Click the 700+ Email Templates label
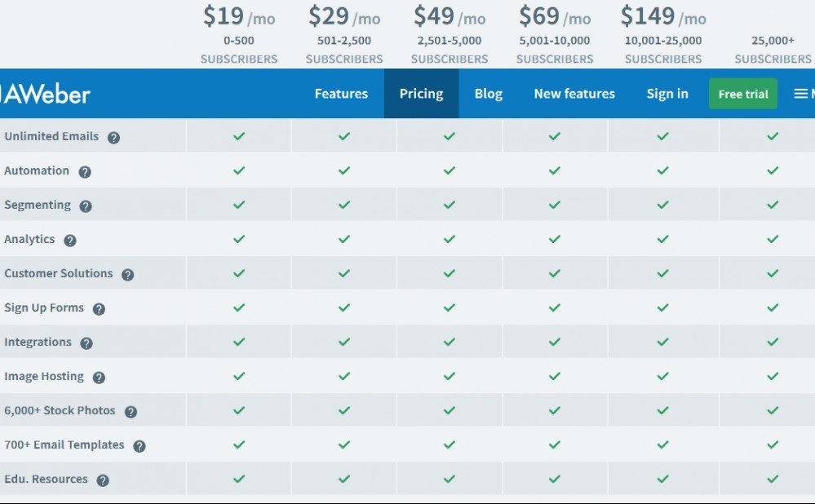815x504 pixels. click(64, 444)
